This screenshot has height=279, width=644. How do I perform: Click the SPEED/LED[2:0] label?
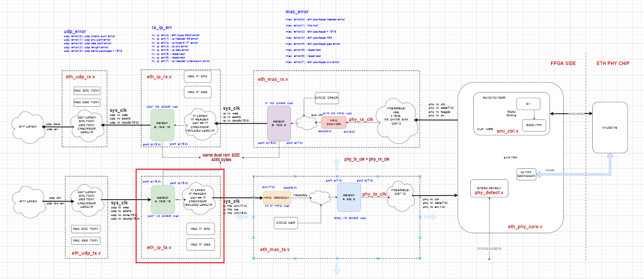(x=489, y=249)
